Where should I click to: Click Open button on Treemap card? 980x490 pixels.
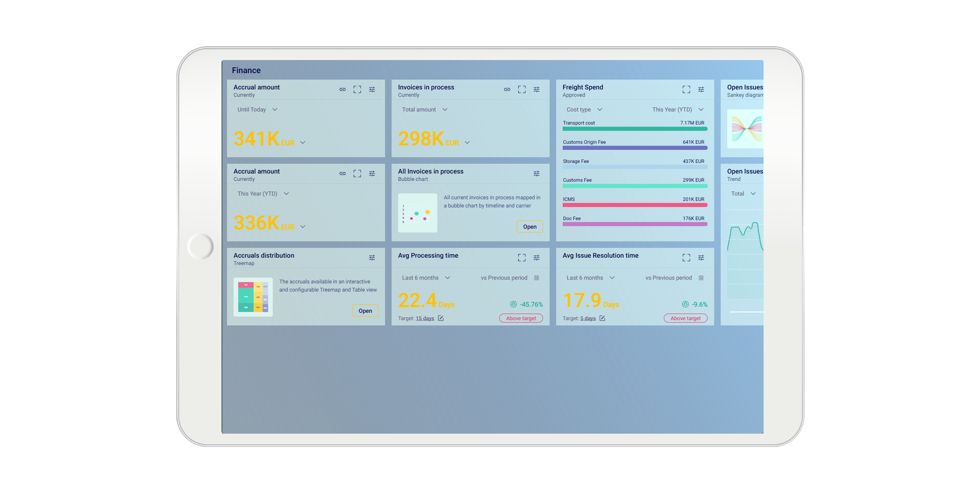(x=365, y=311)
